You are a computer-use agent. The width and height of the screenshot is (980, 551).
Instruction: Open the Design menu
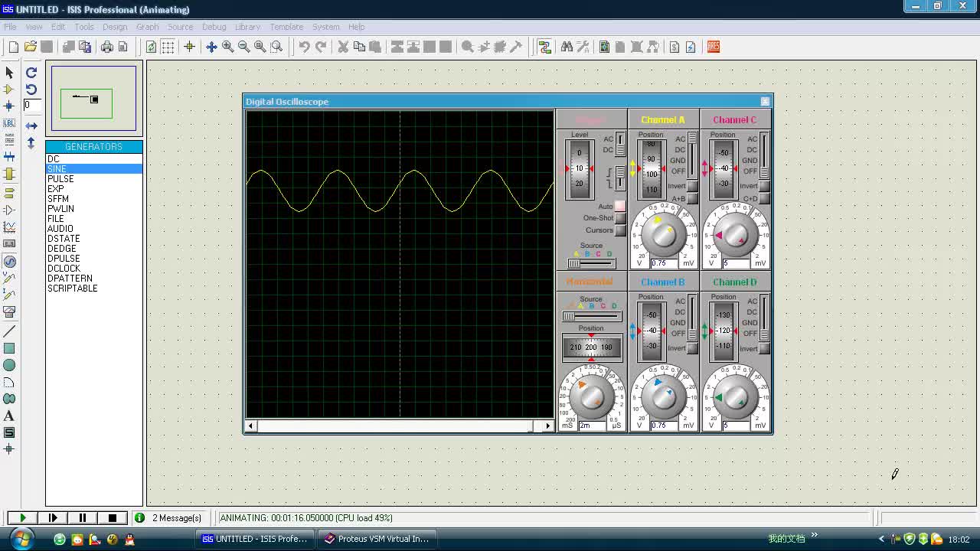[x=115, y=27]
